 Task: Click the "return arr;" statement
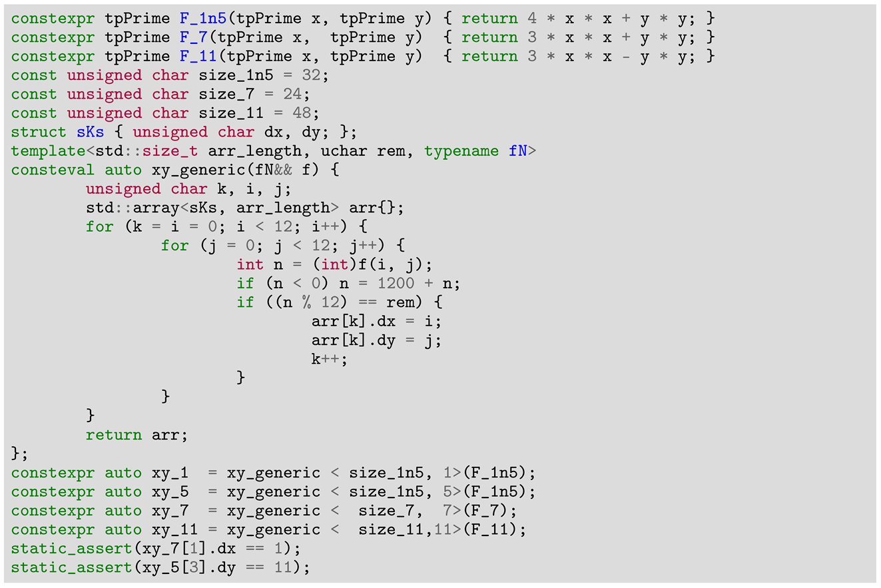coord(137,435)
